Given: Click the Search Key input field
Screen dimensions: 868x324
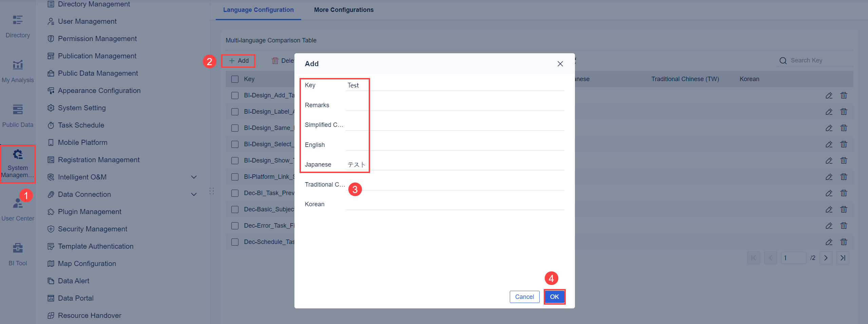Looking at the screenshot, I should pos(814,60).
